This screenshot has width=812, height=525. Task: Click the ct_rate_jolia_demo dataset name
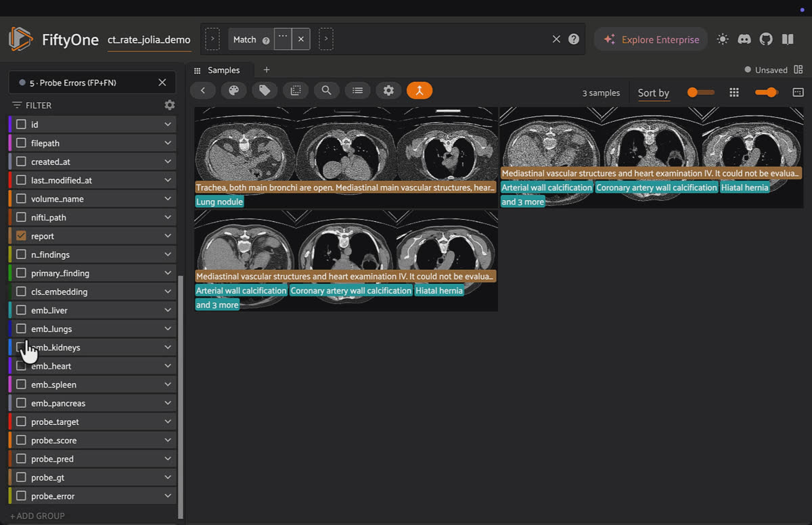149,40
